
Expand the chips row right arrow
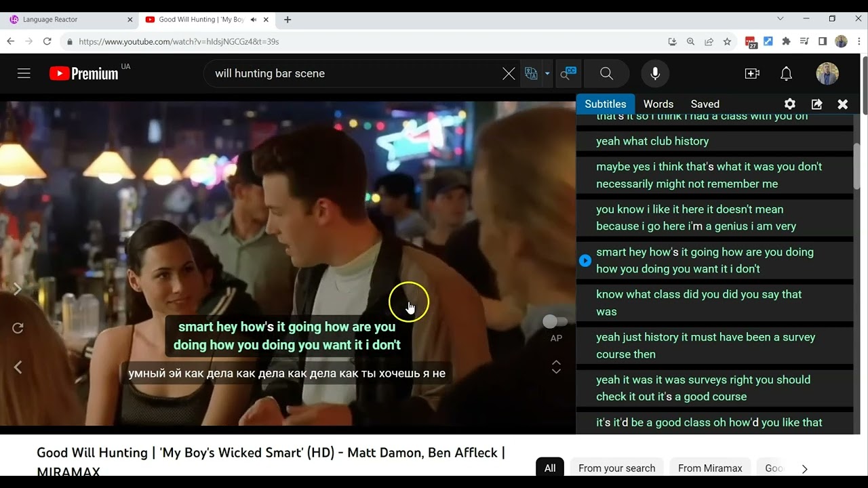click(x=805, y=468)
